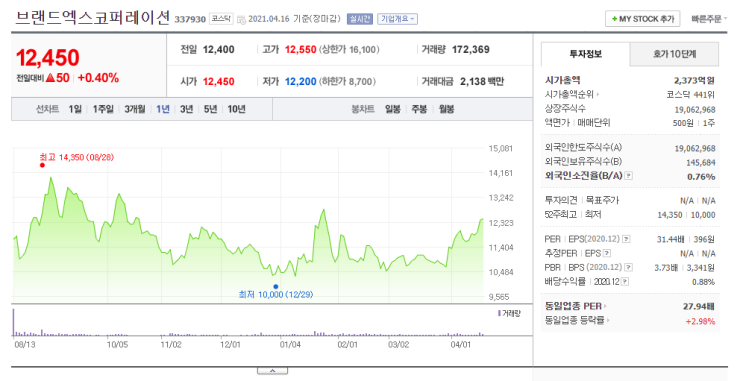Click the 거래량 volume legend
Screen dimensions: 743x381
(509, 313)
